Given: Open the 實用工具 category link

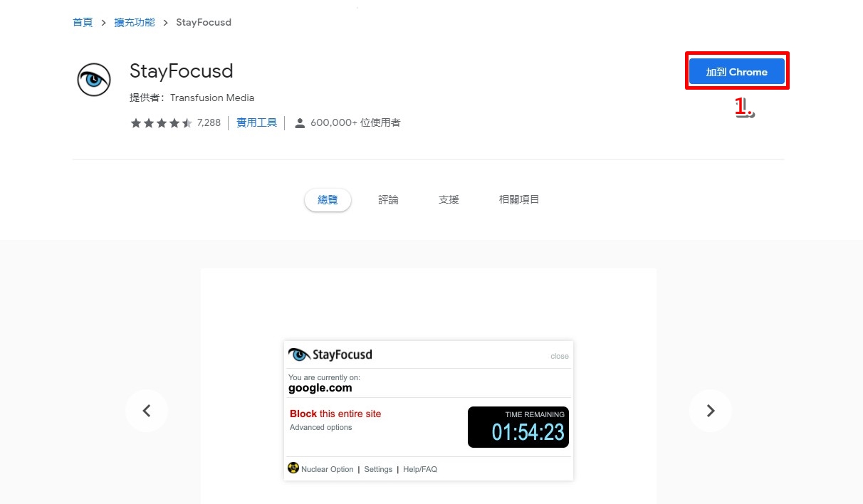Looking at the screenshot, I should coord(257,122).
